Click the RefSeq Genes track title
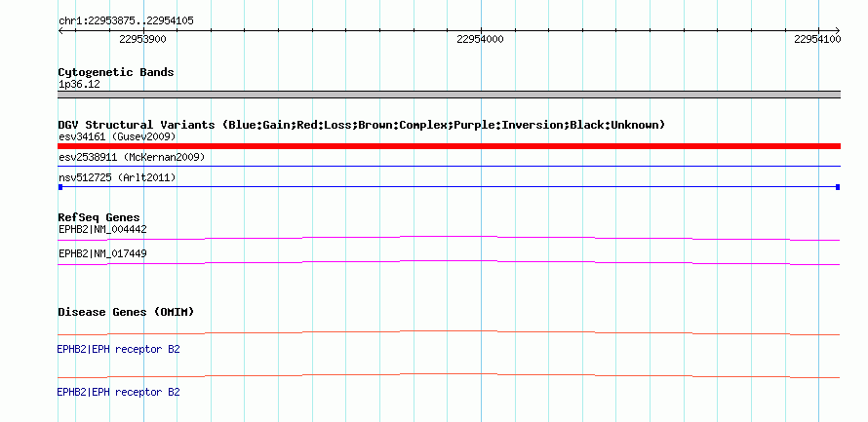This screenshot has width=868, height=422. (99, 217)
